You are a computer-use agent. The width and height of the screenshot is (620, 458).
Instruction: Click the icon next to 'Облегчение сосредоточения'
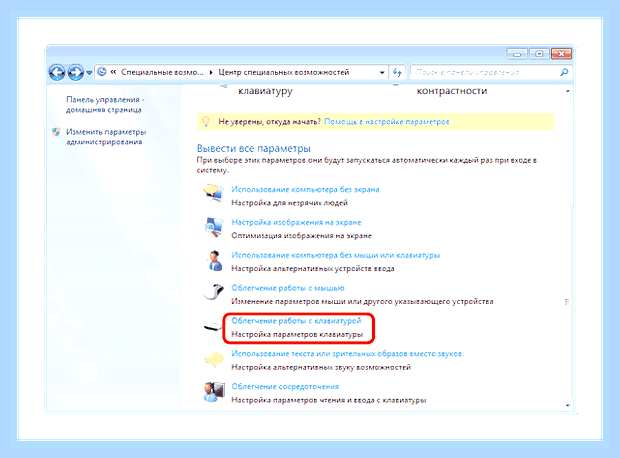coord(214,392)
